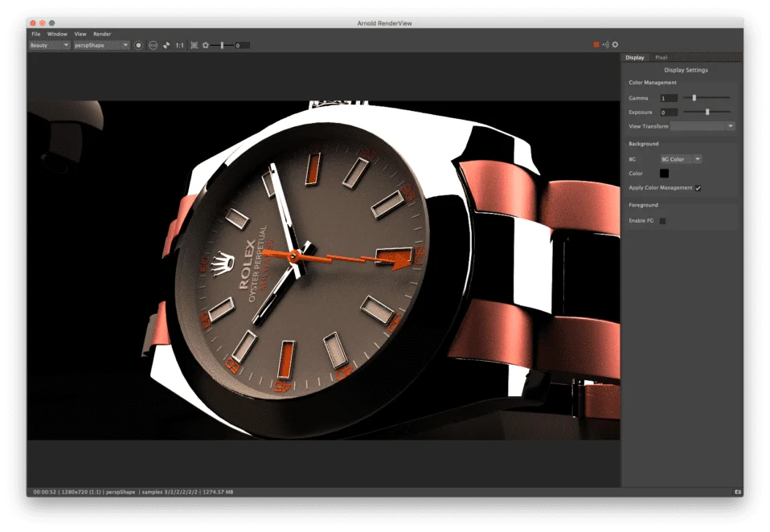Click the "Foreground" section label
Image resolution: width=770 pixels, height=532 pixels.
click(x=643, y=205)
